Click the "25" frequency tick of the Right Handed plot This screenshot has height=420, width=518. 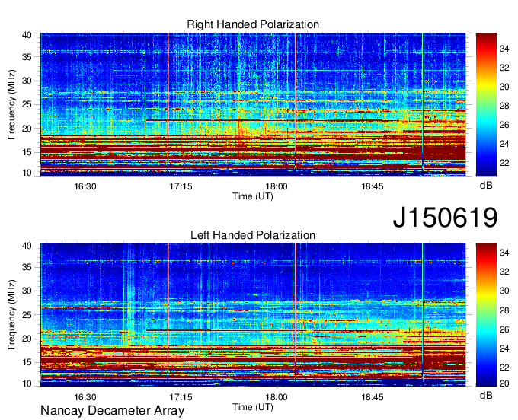click(27, 105)
